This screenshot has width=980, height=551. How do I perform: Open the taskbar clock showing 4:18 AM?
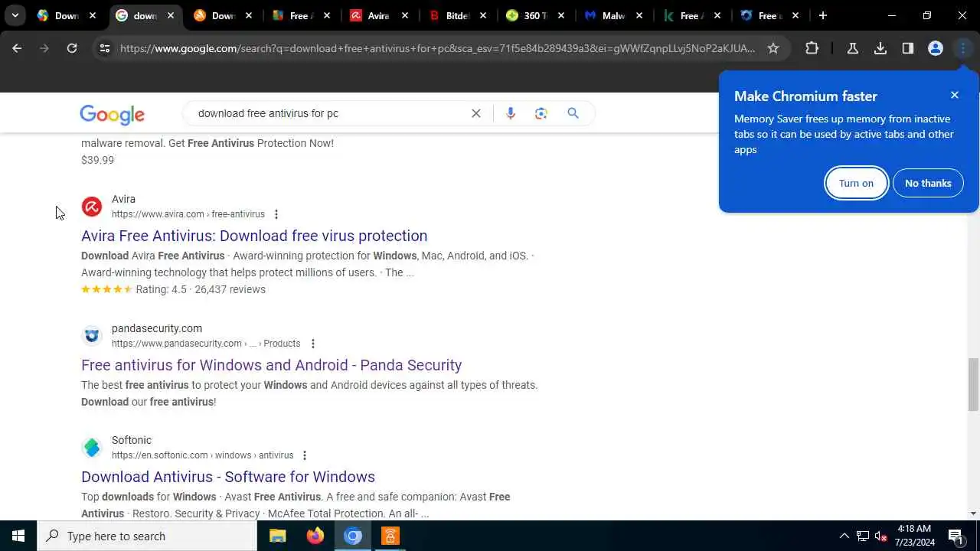[914, 536]
